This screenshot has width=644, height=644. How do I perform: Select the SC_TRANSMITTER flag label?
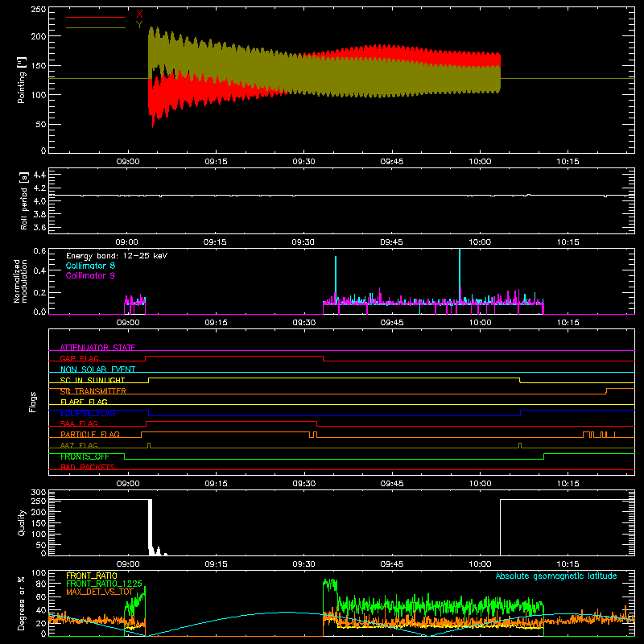point(93,391)
